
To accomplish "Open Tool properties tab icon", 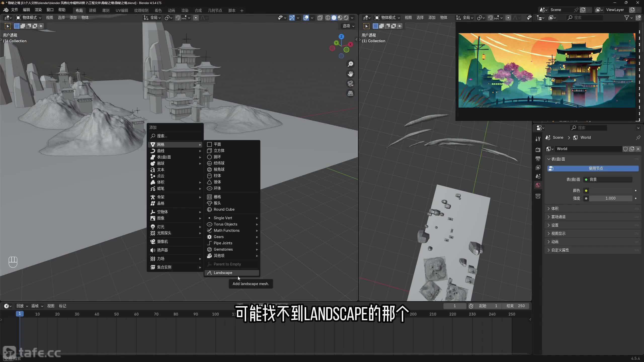I will click(538, 139).
